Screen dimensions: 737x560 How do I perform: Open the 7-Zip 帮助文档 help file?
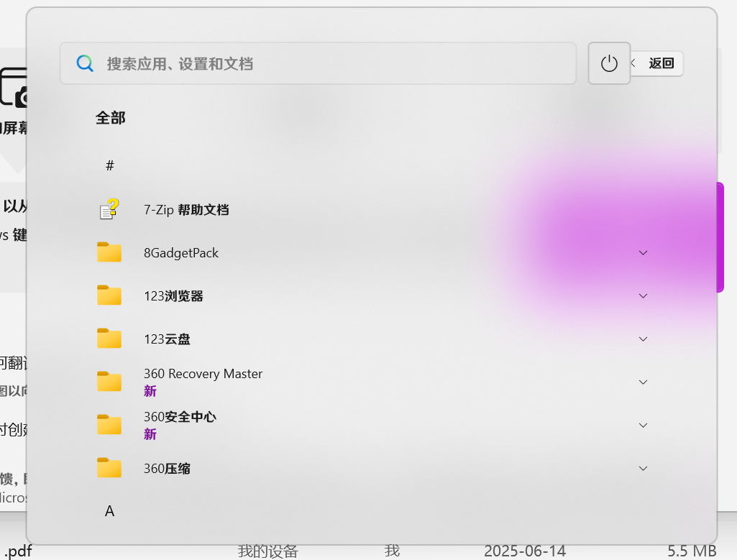click(x=108, y=209)
